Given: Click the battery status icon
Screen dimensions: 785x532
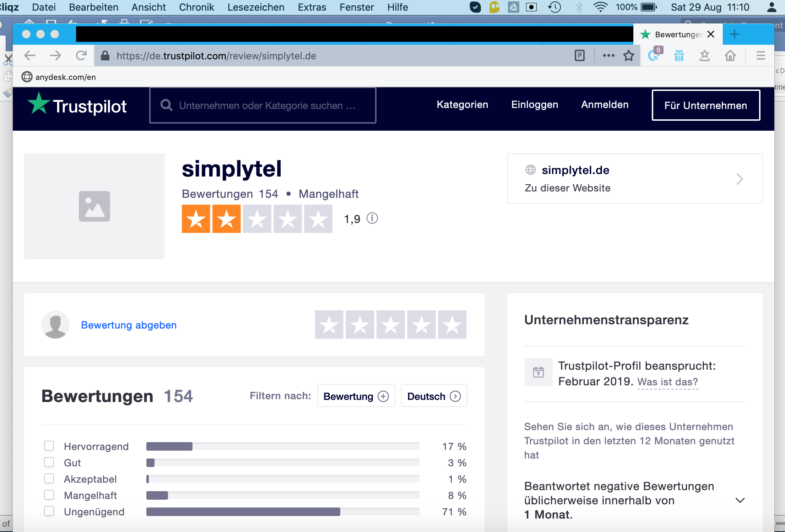Looking at the screenshot, I should tap(649, 7).
